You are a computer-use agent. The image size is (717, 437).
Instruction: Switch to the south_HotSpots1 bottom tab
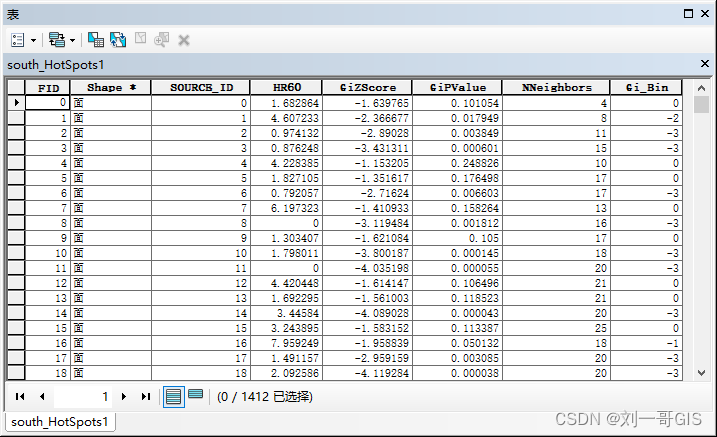point(60,421)
